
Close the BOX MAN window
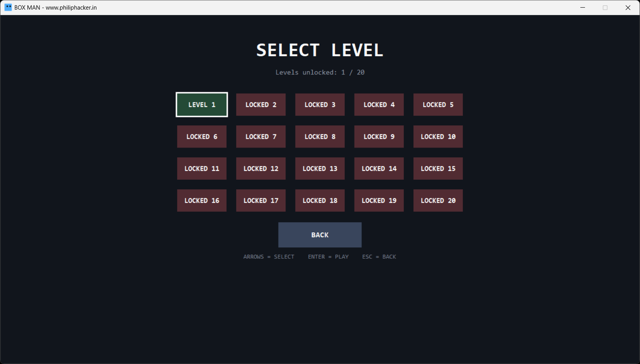click(x=628, y=8)
